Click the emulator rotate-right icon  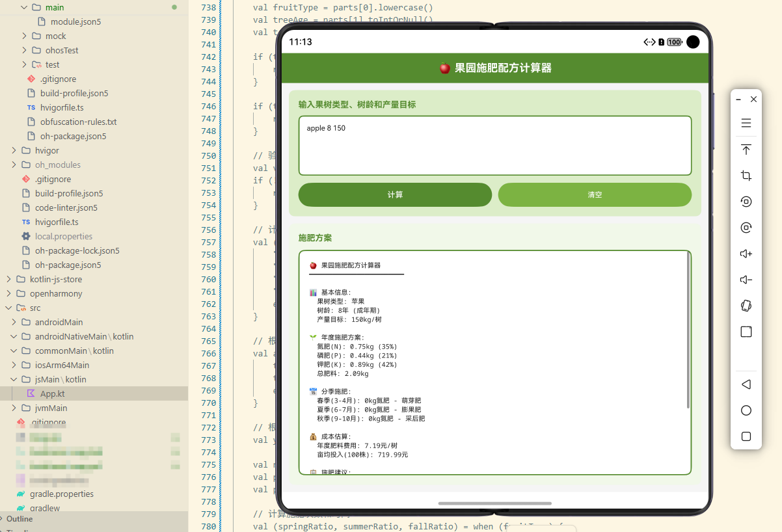tap(746, 228)
